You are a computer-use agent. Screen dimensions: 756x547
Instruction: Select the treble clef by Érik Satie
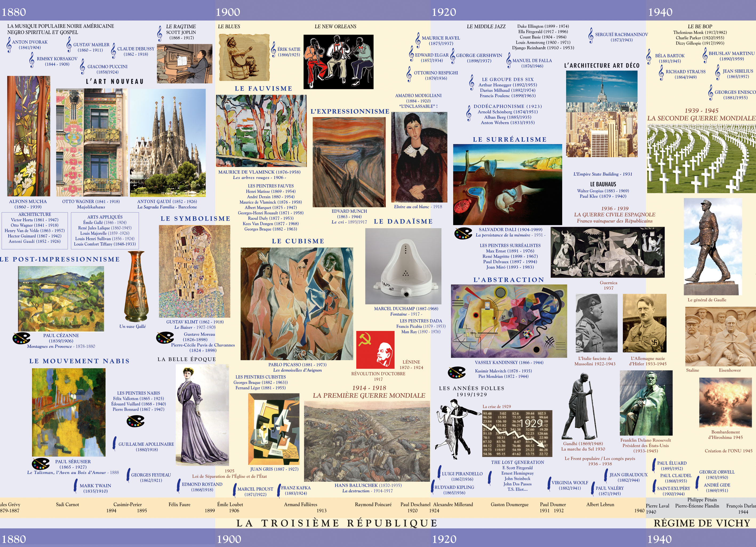click(x=274, y=49)
